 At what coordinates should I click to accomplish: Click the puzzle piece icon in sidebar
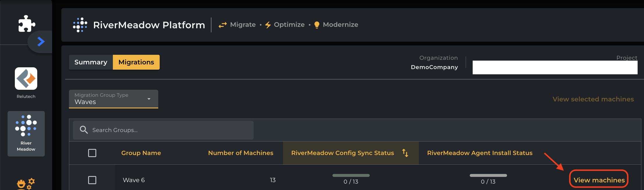pos(26,24)
